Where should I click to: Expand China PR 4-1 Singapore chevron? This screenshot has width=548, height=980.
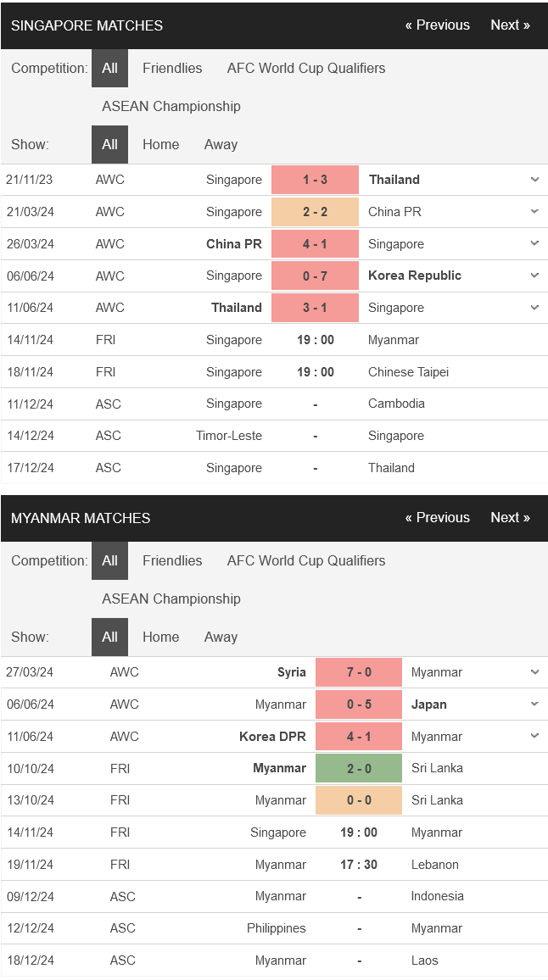coord(534,244)
